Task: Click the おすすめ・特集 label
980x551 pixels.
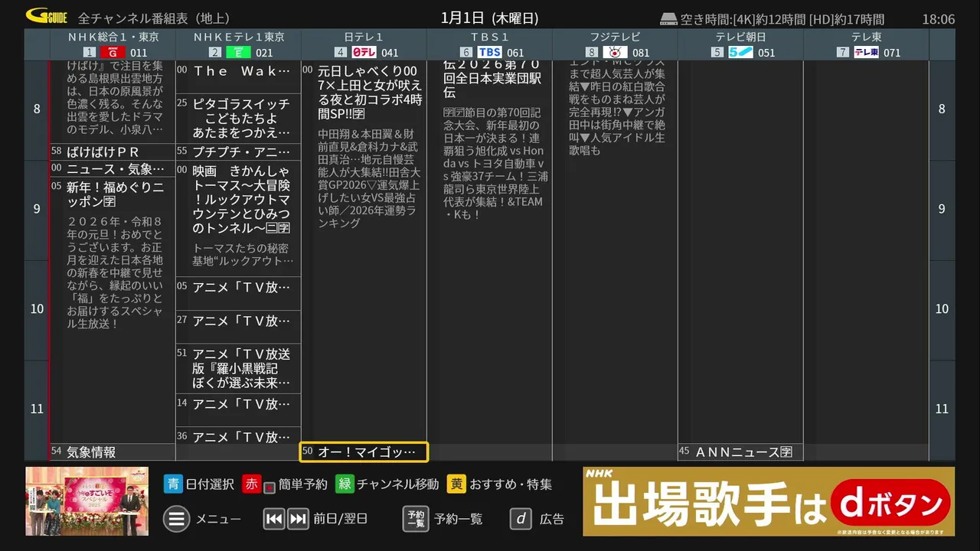Action: (511, 484)
